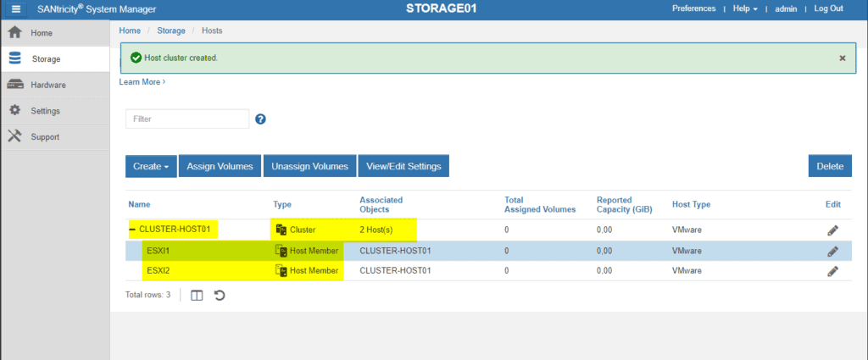The image size is (868, 360).
Task: Click CLUSTER-HOST01 associated object in ESXI1 row
Action: coord(395,251)
